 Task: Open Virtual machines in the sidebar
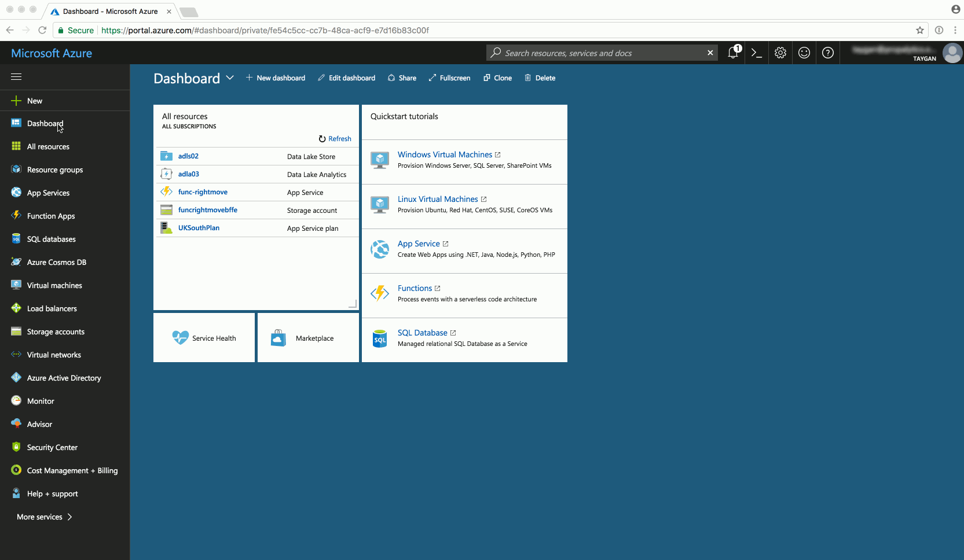pos(65,285)
